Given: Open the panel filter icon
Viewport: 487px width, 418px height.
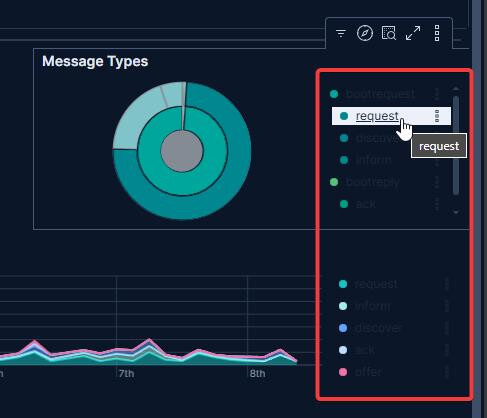Looking at the screenshot, I should [x=341, y=33].
